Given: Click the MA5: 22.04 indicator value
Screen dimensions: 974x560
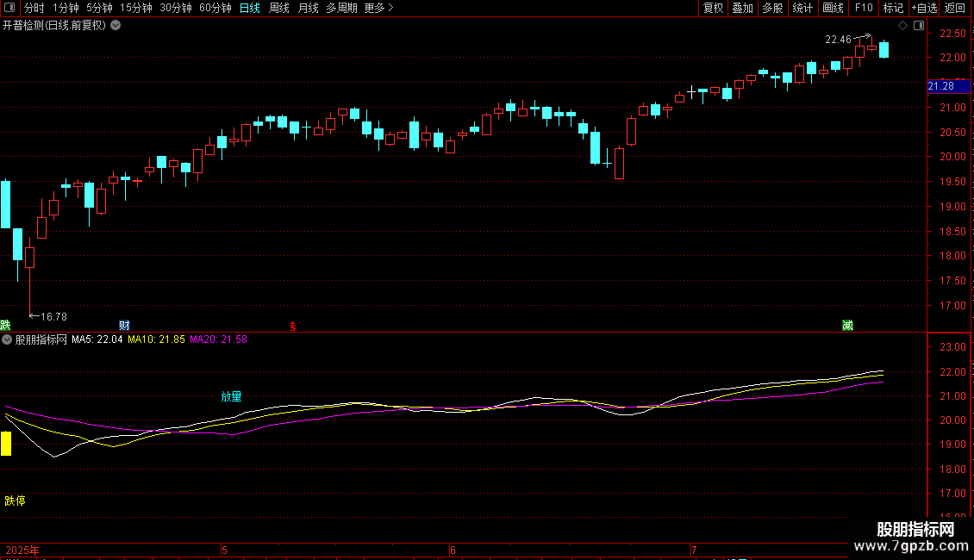Looking at the screenshot, I should 97,339.
